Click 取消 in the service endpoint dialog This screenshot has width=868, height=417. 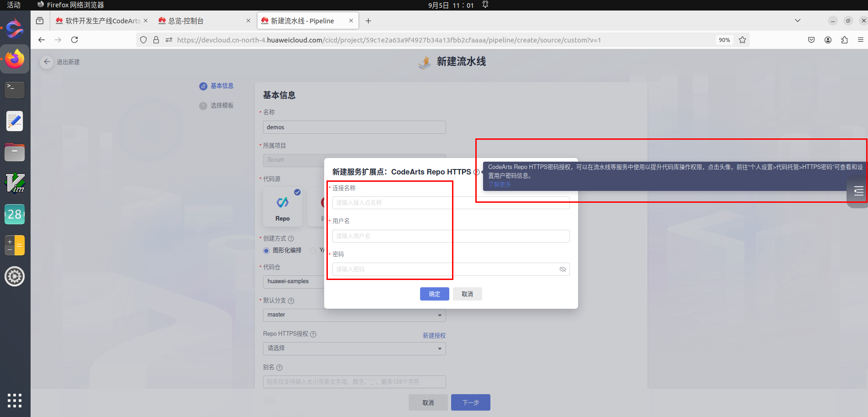tap(468, 294)
